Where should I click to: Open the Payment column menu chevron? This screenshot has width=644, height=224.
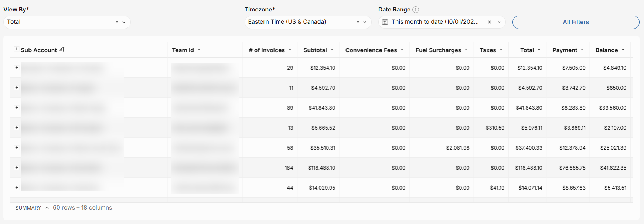[x=582, y=50]
